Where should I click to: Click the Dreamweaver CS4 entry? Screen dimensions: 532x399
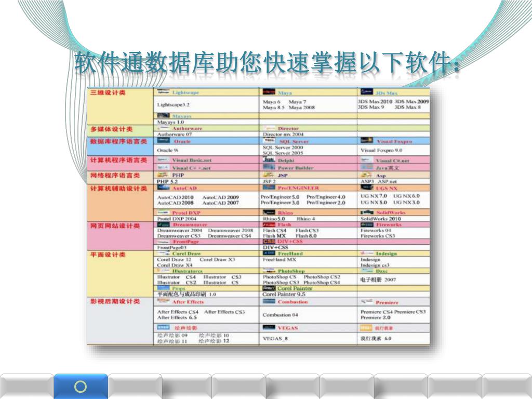(x=229, y=236)
